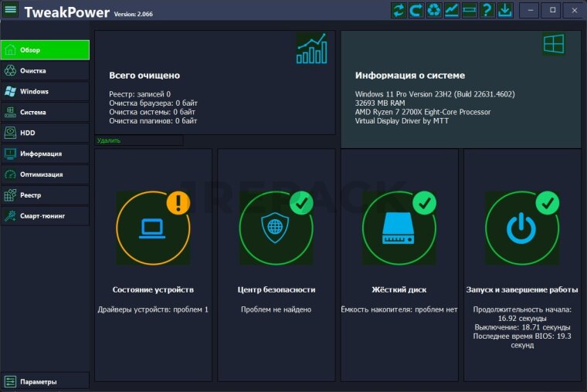Click the download update icon
The height and width of the screenshot is (392, 587).
(505, 10)
